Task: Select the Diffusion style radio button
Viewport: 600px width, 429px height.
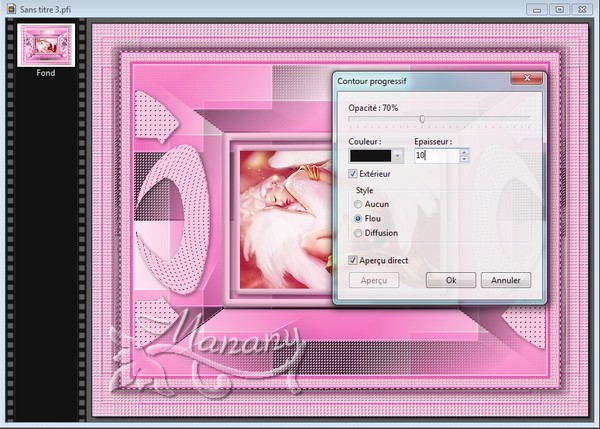Action: tap(358, 233)
